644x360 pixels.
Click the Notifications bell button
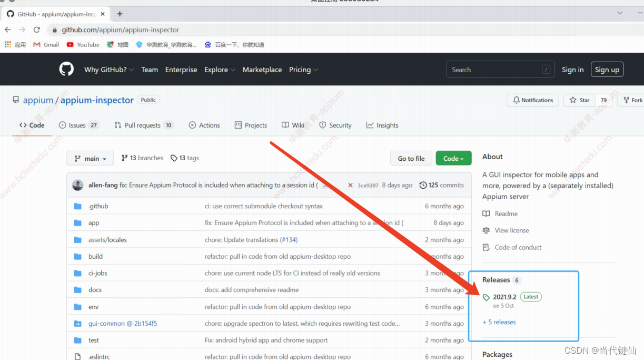click(533, 100)
